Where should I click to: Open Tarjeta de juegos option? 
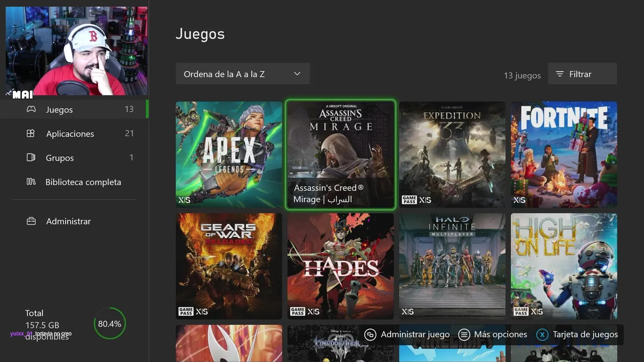click(x=577, y=335)
